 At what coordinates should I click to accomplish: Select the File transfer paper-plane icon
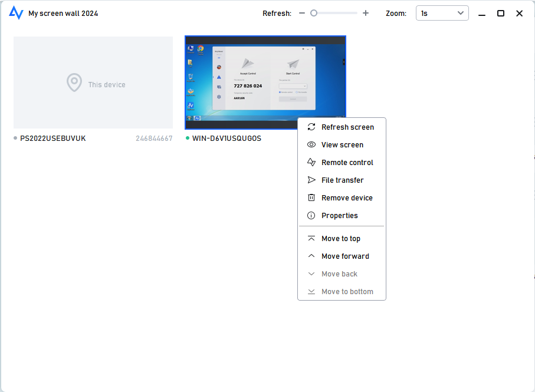click(311, 180)
